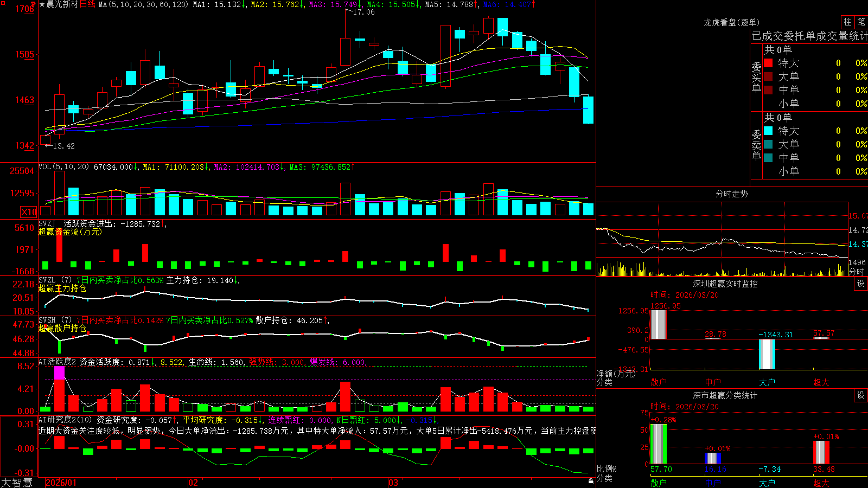Click dark red 大单 buy-order swatch

(x=768, y=76)
